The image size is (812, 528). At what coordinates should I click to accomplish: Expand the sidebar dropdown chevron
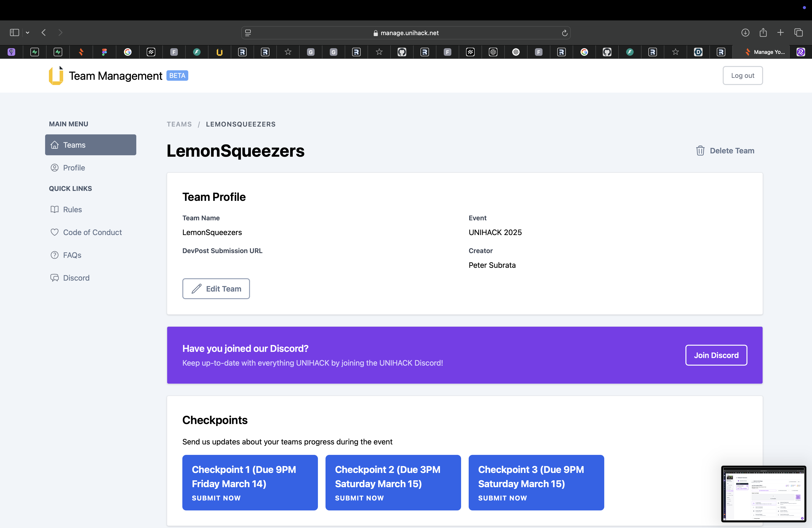tap(28, 33)
